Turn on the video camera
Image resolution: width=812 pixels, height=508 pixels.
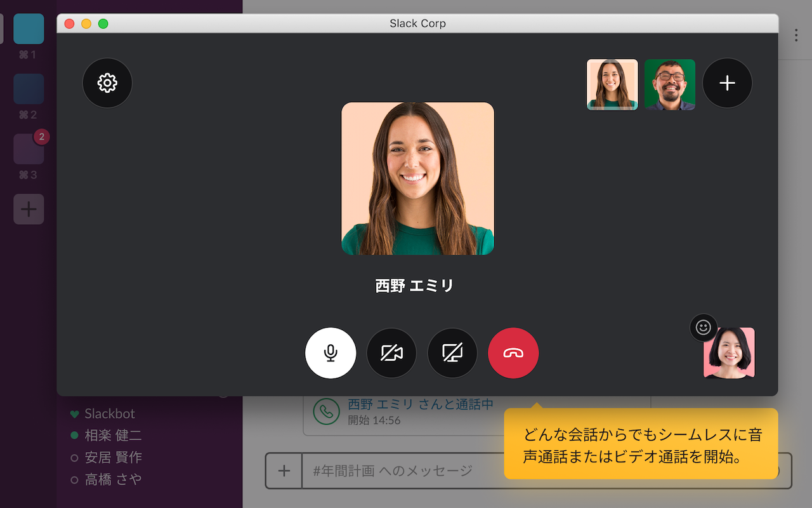[391, 353]
